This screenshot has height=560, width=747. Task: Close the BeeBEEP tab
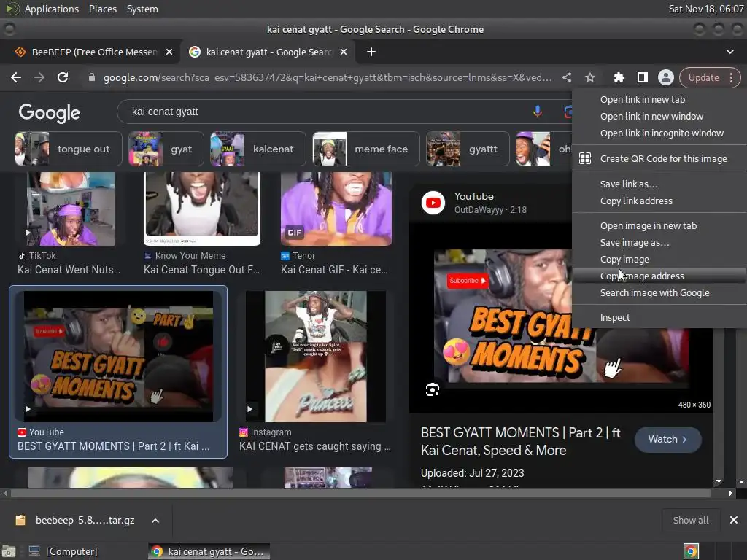pyautogui.click(x=169, y=52)
